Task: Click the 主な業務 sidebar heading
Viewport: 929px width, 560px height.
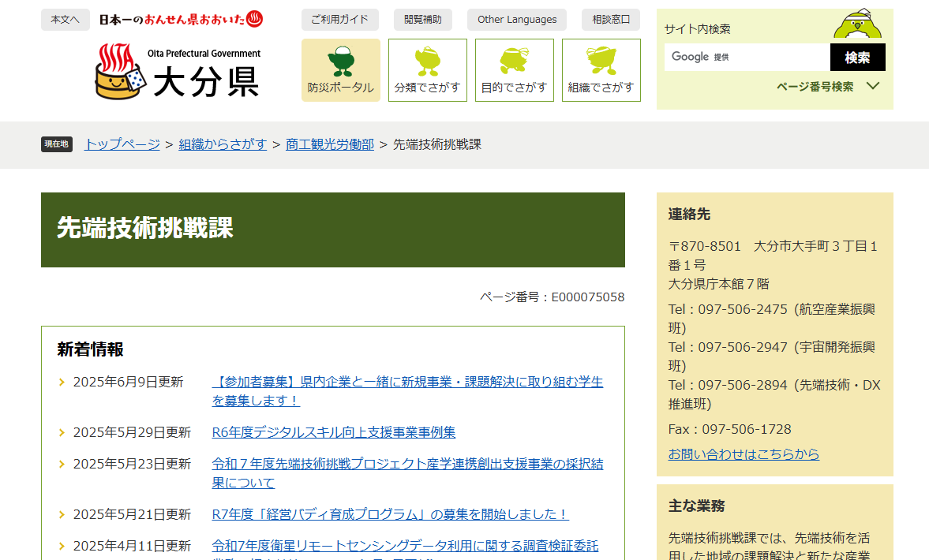Action: coord(696,506)
